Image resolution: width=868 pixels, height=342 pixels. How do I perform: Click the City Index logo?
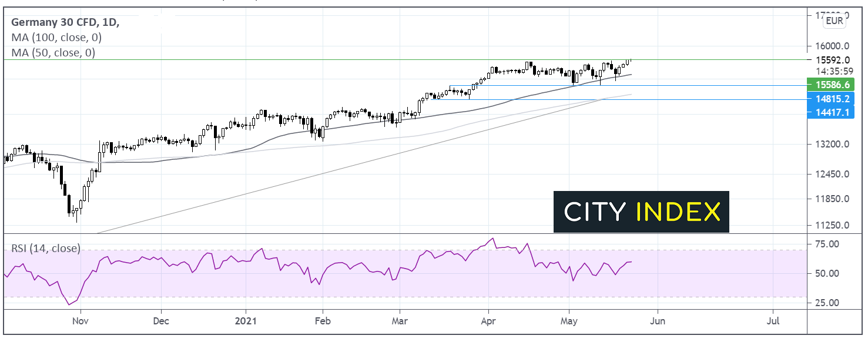(x=641, y=212)
